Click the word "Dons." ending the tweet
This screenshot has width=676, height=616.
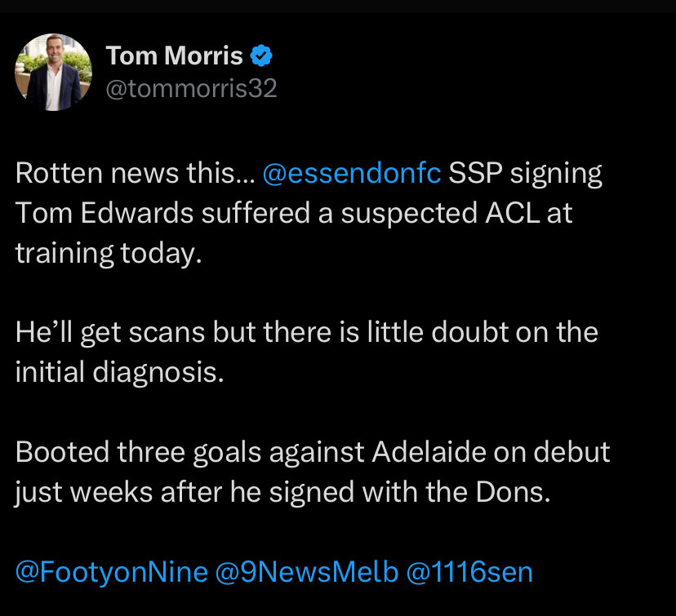pos(513,492)
